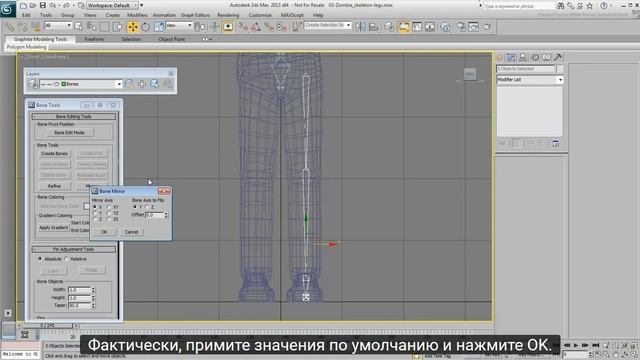
Task: Open the Tools menu
Action: (x=46, y=15)
